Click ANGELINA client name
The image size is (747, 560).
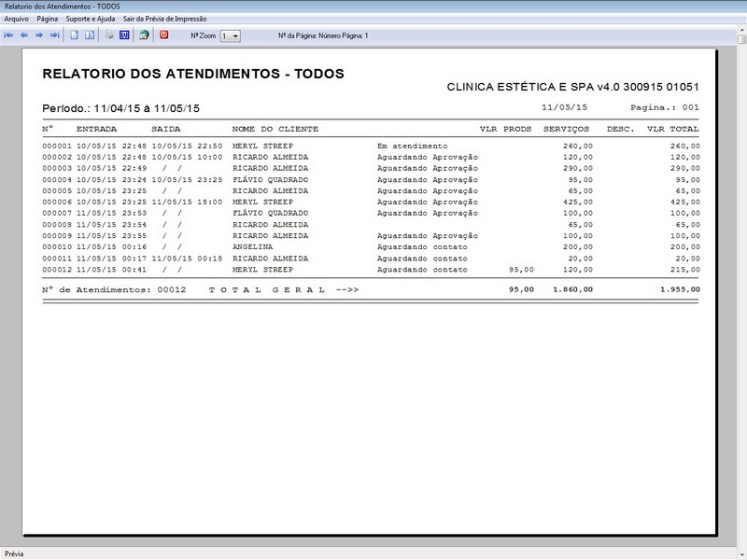(252, 247)
